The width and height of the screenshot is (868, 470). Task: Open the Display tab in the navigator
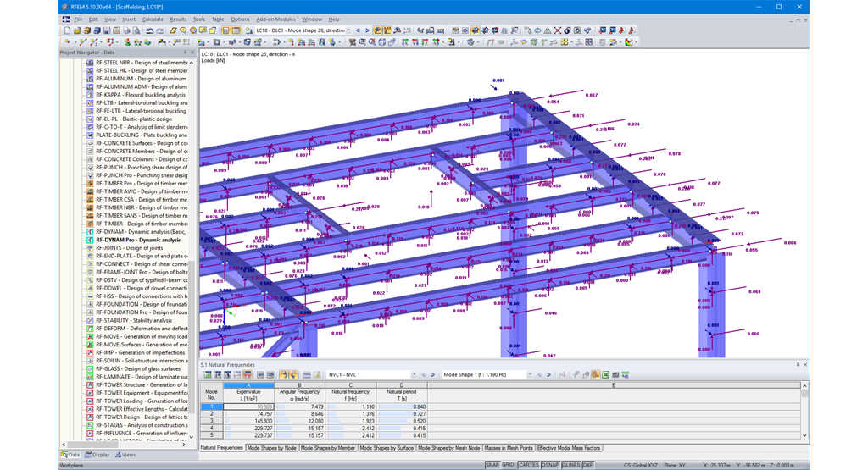pos(97,455)
